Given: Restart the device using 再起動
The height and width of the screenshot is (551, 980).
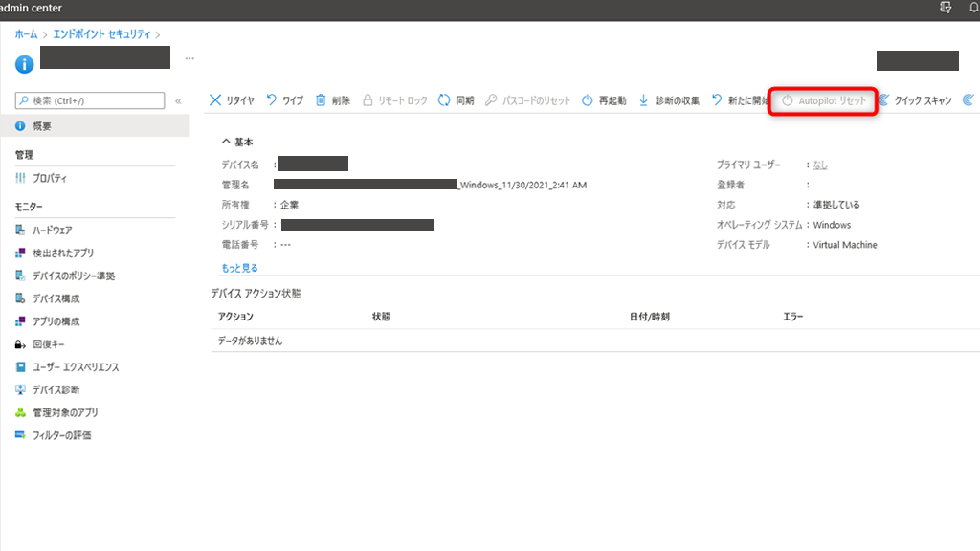Looking at the screenshot, I should (606, 99).
